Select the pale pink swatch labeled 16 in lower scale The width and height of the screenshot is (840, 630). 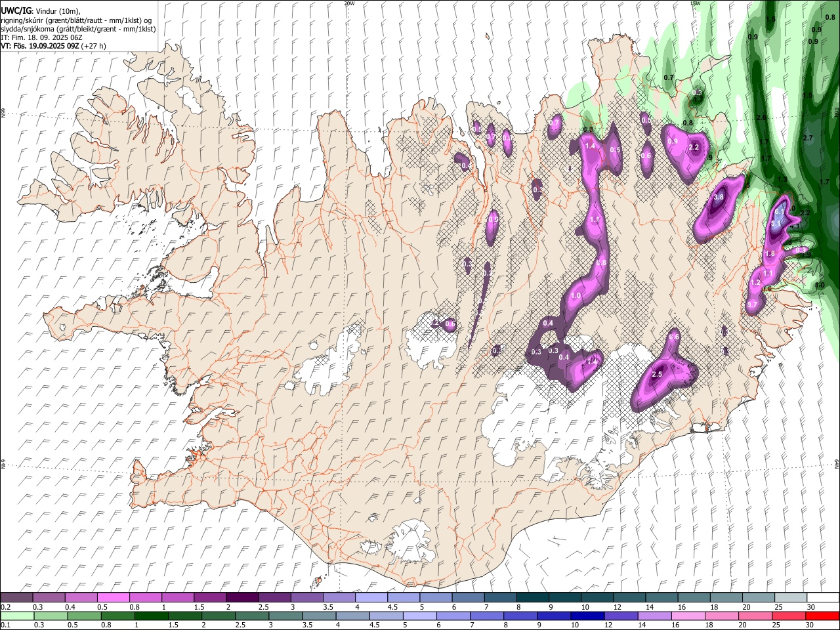[x=687, y=616]
